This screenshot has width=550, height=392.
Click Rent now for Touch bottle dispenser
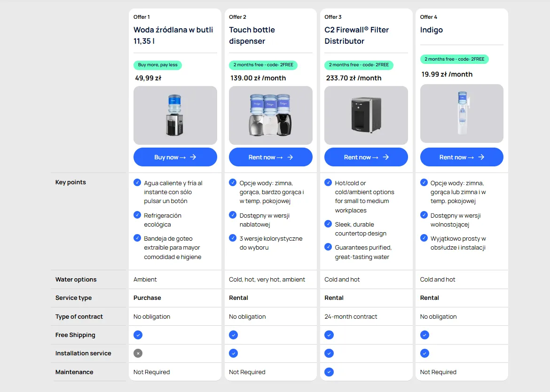270,157
